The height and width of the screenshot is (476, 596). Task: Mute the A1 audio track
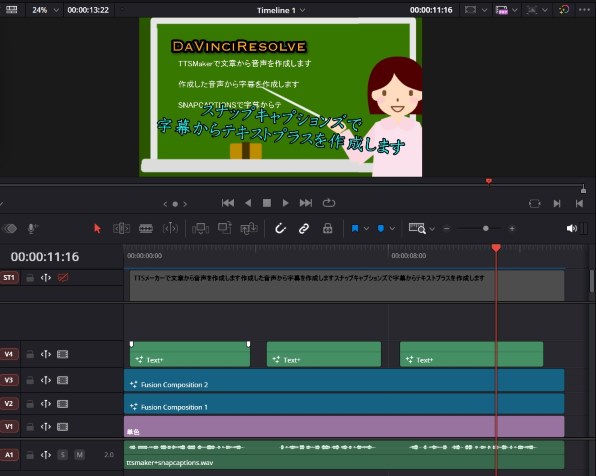(79, 455)
